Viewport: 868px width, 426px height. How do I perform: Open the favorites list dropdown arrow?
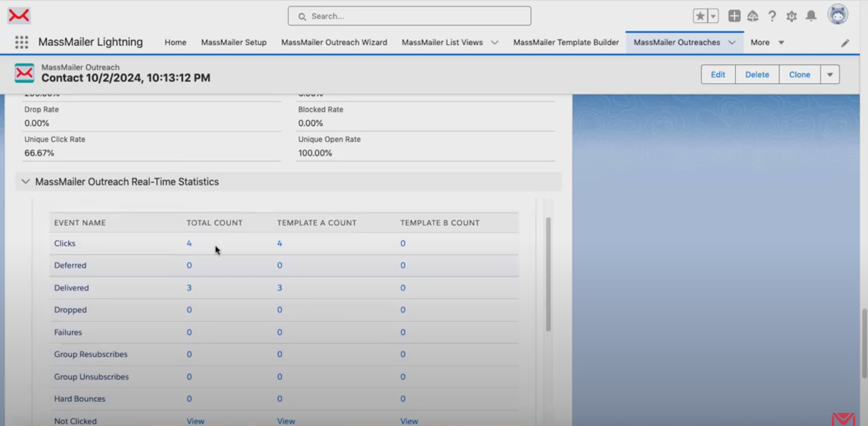[x=713, y=16]
